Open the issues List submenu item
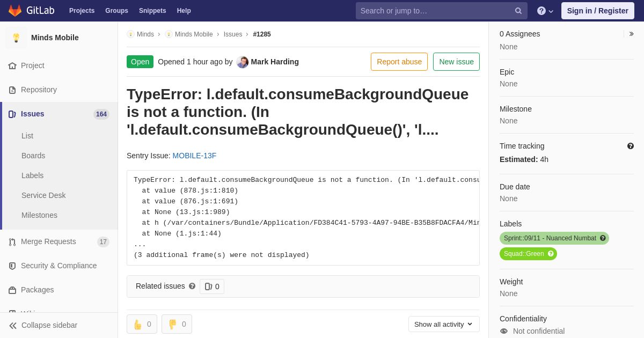 click(x=27, y=136)
